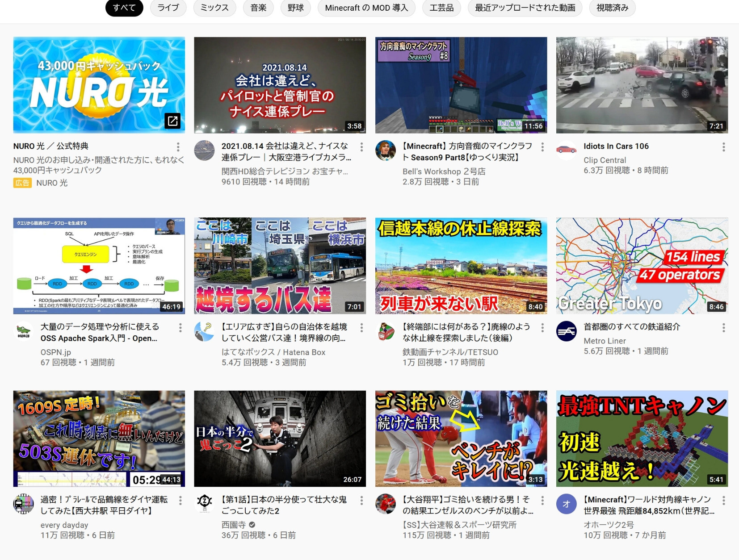Open more options for 壮大な鬼ごっこ video
Image resolution: width=739 pixels, height=560 pixels.
pos(361,501)
